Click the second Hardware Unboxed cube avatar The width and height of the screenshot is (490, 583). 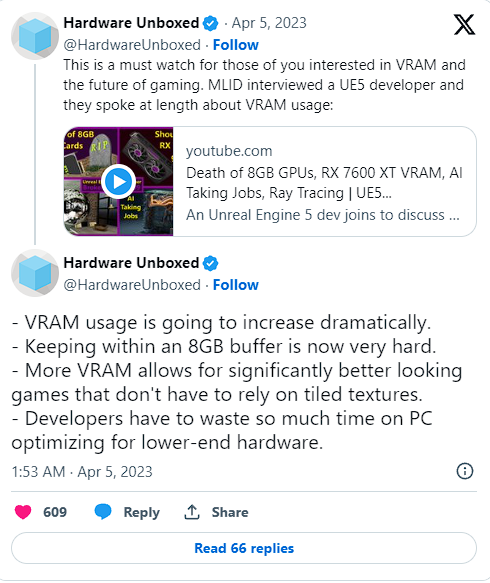[x=35, y=273]
